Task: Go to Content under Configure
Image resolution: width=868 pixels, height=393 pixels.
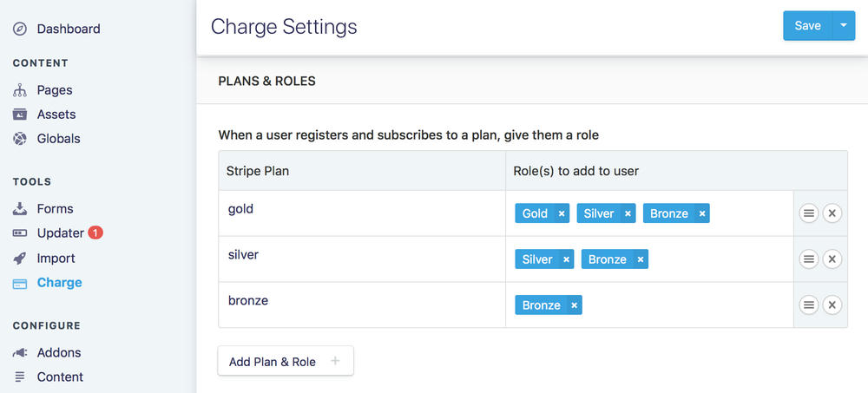Action: point(60,377)
